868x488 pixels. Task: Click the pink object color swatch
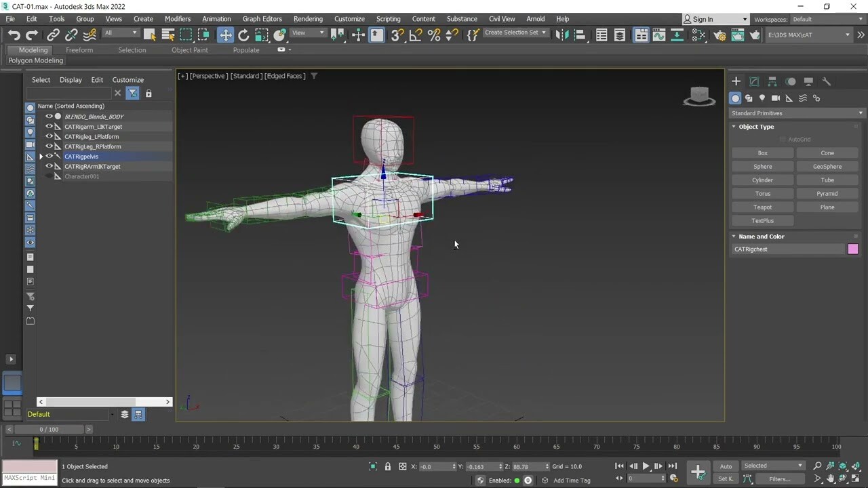coord(852,249)
